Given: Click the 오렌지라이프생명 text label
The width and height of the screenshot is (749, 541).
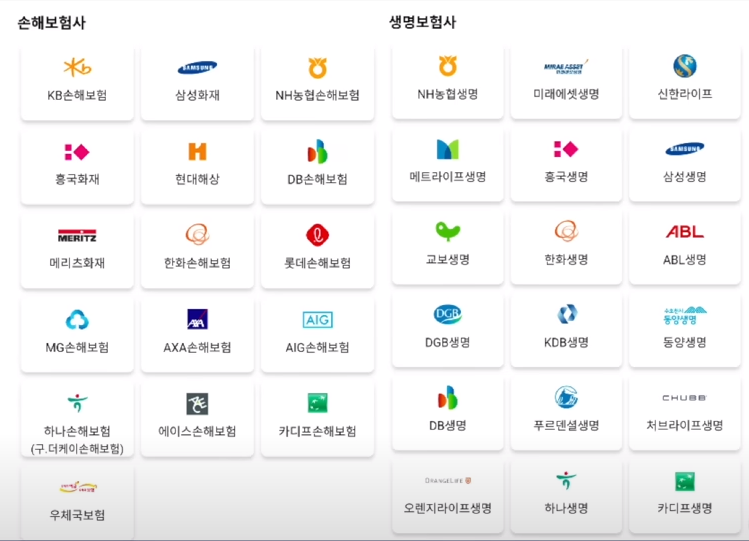Looking at the screenshot, I should [448, 508].
